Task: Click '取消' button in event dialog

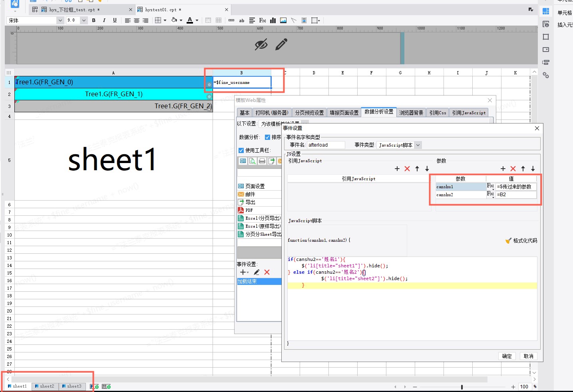Action: 528,356
